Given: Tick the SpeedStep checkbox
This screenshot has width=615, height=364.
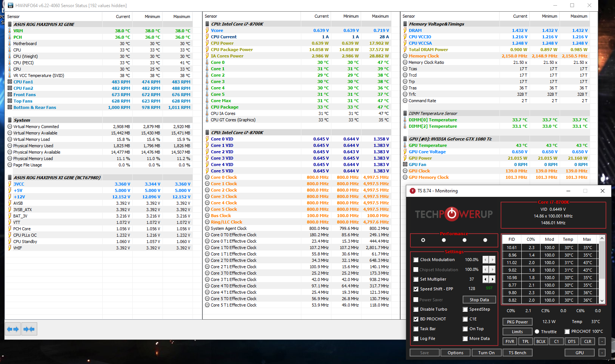Looking at the screenshot, I should click(x=465, y=310).
